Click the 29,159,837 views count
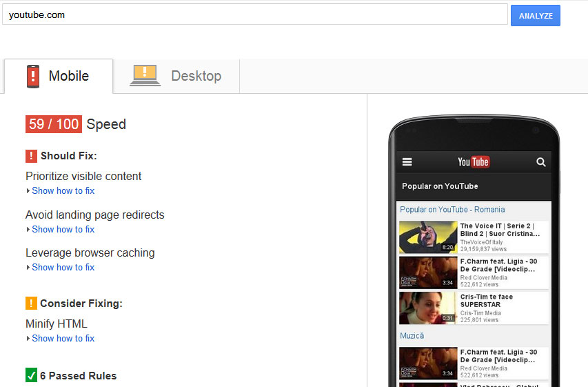 [483, 249]
